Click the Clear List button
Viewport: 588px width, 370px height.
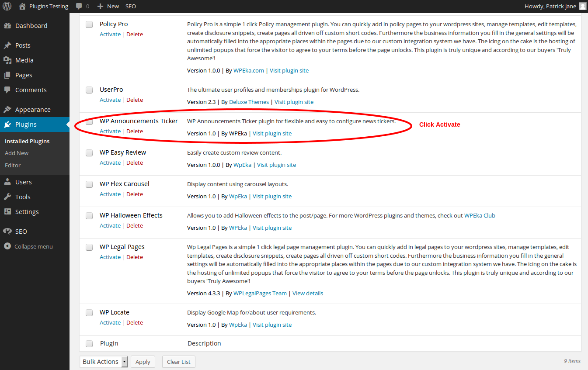pyautogui.click(x=179, y=362)
